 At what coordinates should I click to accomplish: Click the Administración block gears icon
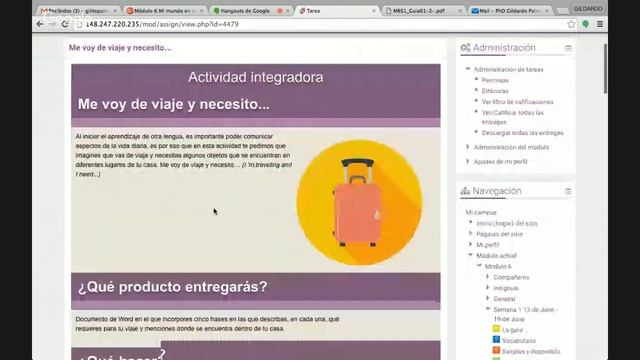click(x=465, y=48)
